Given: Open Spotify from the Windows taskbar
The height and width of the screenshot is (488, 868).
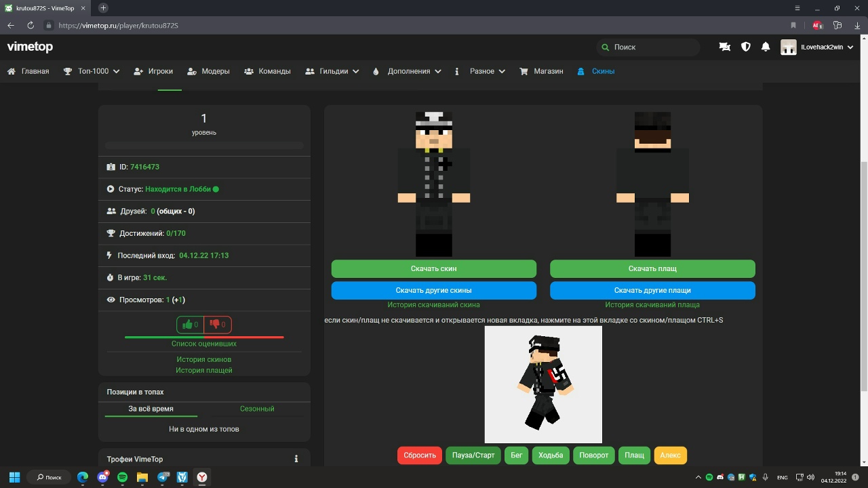Looking at the screenshot, I should click(123, 477).
